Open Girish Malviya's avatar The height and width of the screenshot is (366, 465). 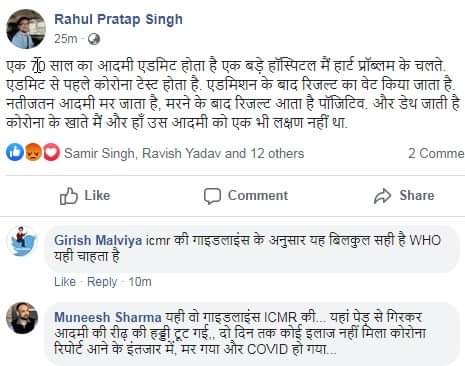(22, 241)
